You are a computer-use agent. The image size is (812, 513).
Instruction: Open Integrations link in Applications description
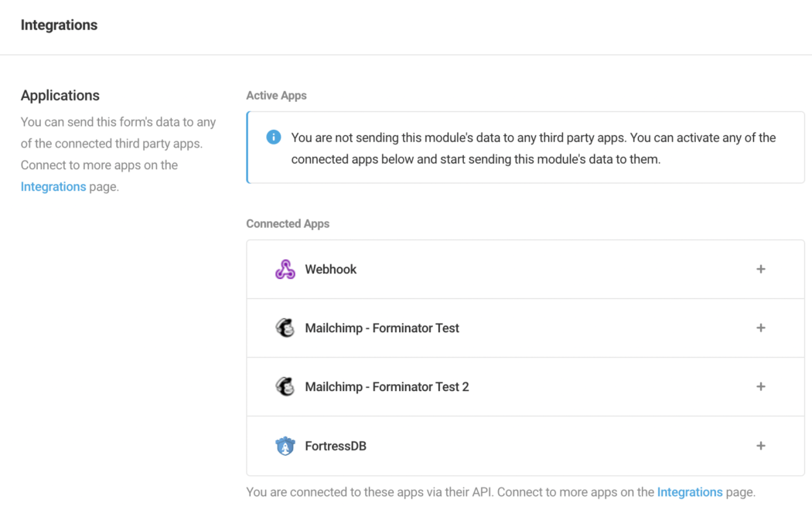tap(53, 187)
